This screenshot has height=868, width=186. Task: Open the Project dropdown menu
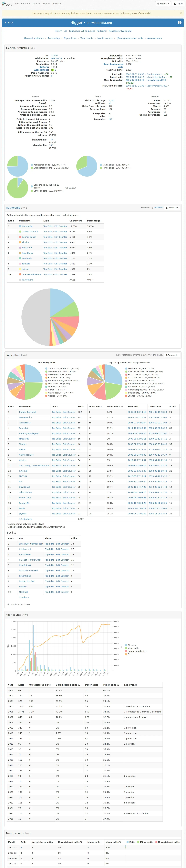pos(57,4)
